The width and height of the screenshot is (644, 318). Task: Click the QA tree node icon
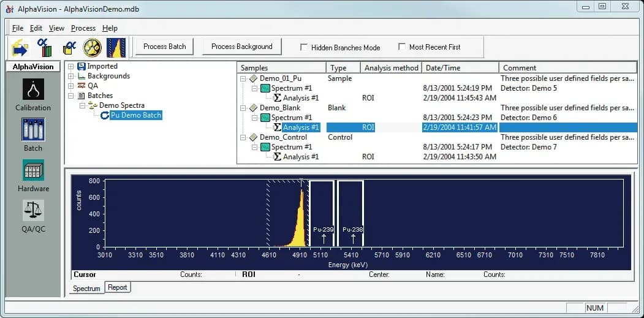coord(81,86)
